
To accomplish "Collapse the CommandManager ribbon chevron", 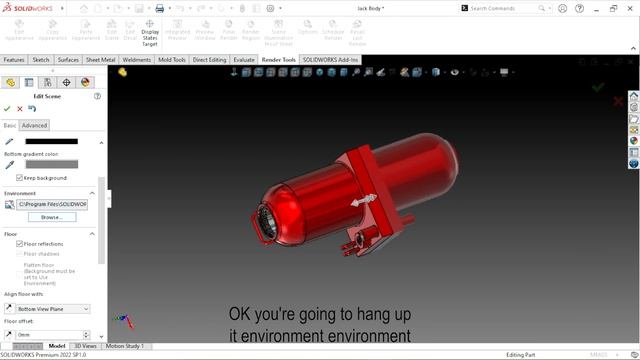I will (633, 48).
